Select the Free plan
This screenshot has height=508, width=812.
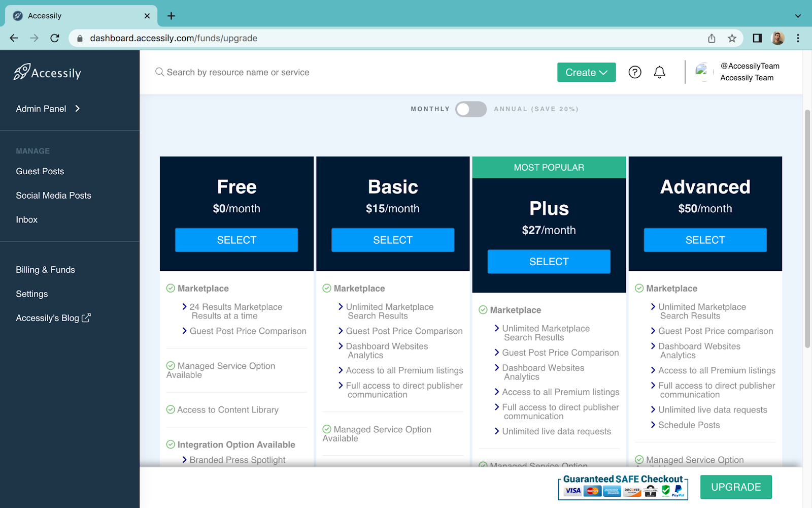click(236, 240)
